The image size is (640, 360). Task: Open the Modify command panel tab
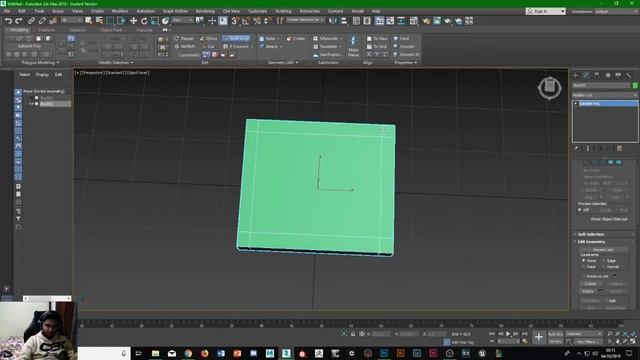click(x=587, y=75)
